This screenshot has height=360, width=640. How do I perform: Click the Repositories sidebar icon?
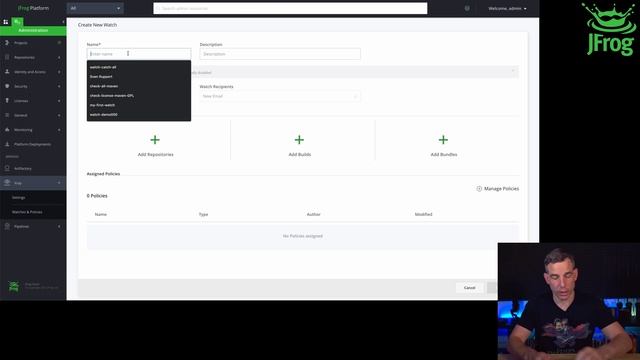(x=7, y=57)
